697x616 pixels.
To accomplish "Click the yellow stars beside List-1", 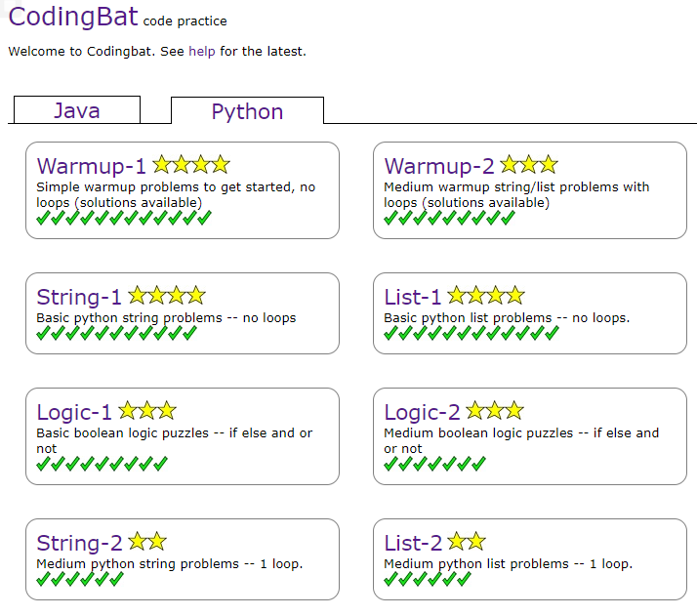I will 485,296.
